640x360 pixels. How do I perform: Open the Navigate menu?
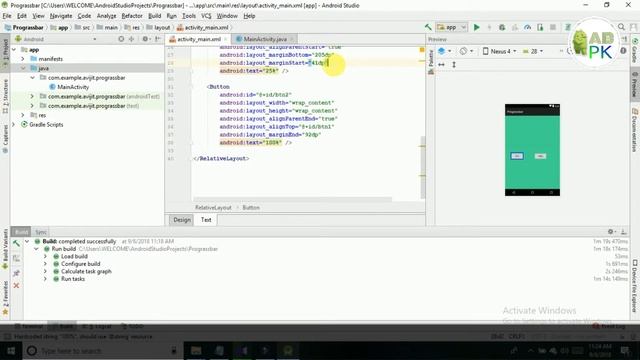(x=61, y=16)
